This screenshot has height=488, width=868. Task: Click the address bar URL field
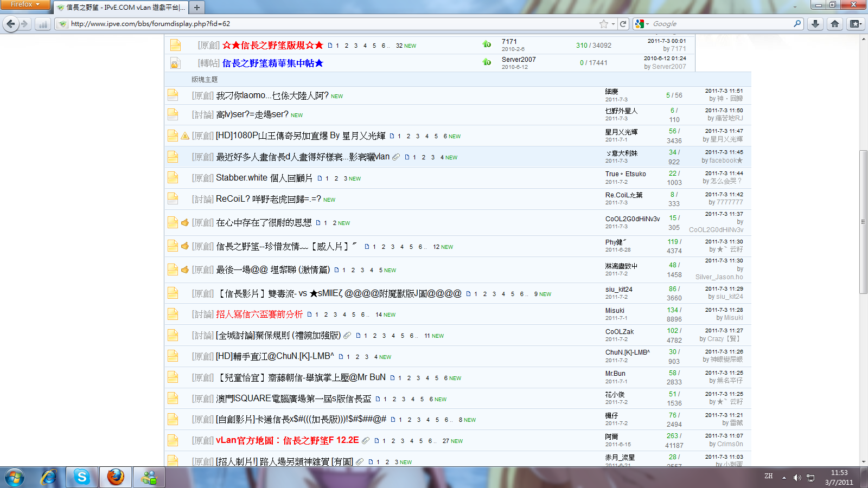click(325, 24)
